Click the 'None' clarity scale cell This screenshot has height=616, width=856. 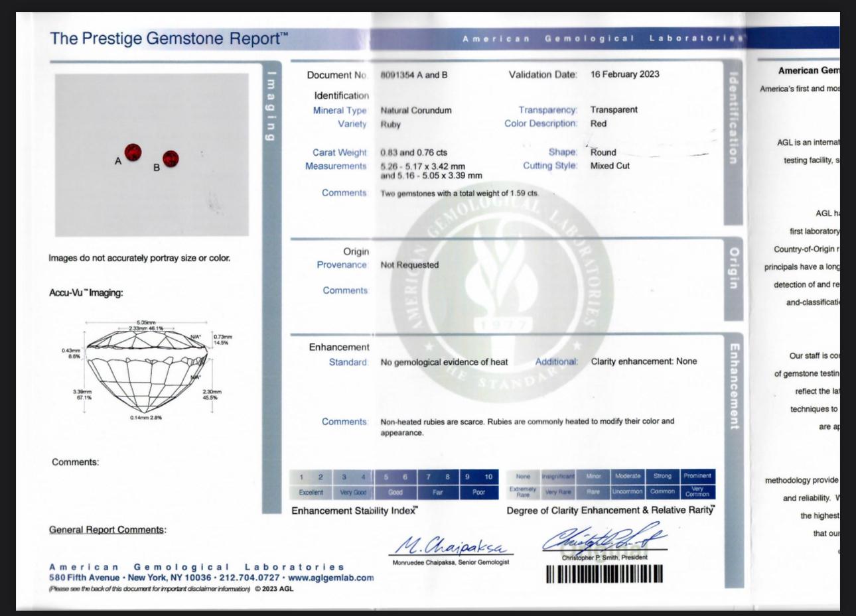[523, 476]
